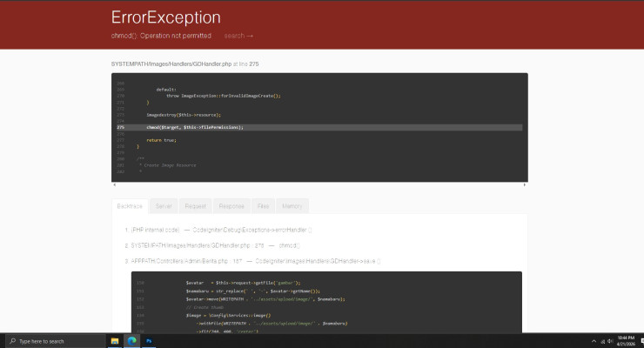Open the Request tab
The image size is (644, 348).
point(195,206)
